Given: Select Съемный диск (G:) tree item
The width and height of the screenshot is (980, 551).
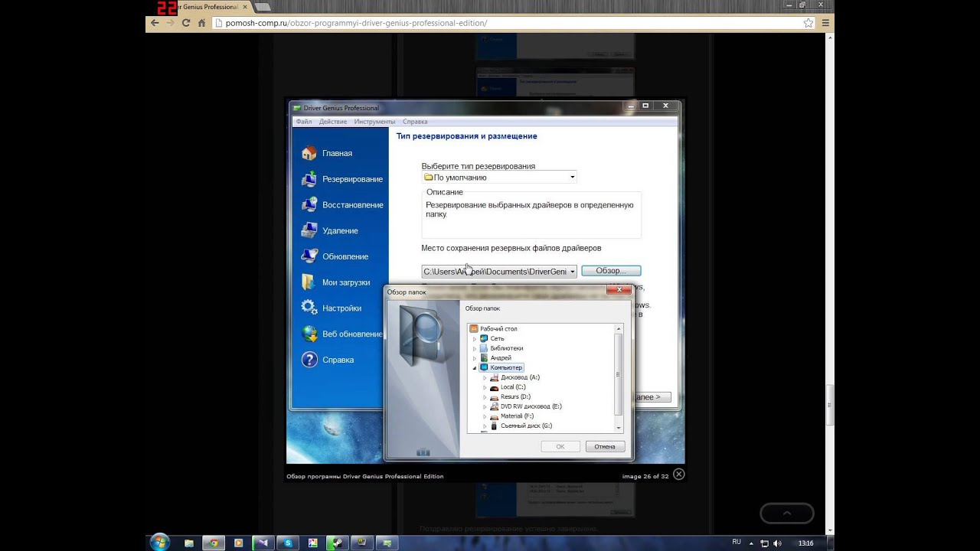Looking at the screenshot, I should point(526,425).
